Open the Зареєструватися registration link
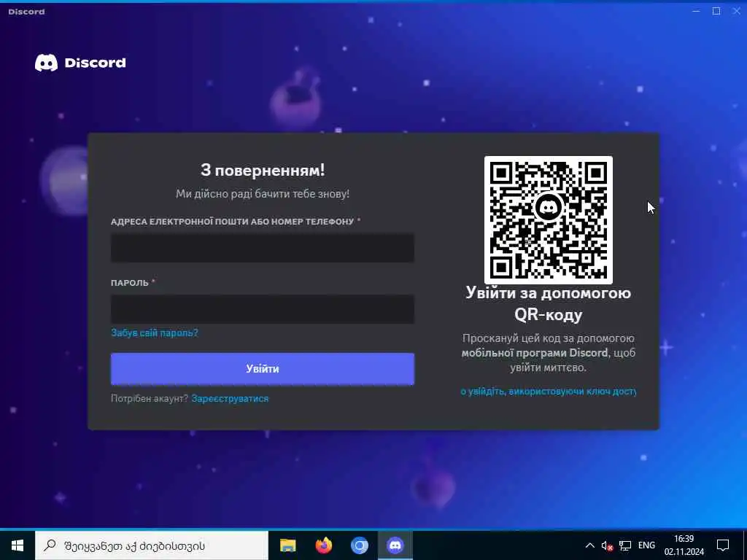The height and width of the screenshot is (560, 747). [x=230, y=399]
